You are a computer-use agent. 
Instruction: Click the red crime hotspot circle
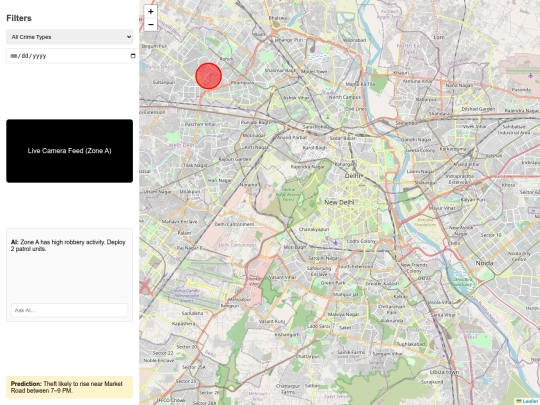click(208, 76)
